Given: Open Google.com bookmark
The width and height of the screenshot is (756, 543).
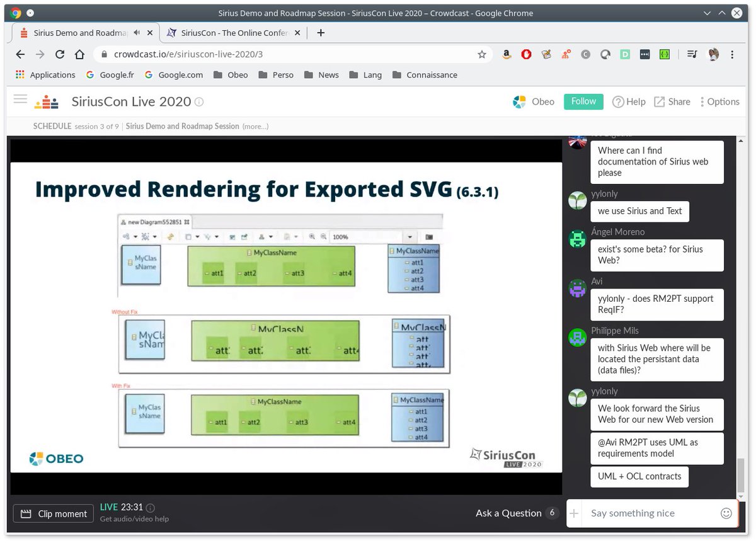Looking at the screenshot, I should (x=174, y=74).
